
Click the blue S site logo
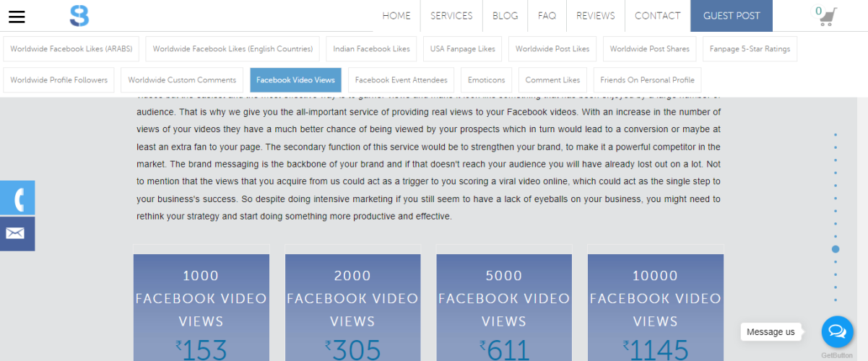(79, 16)
